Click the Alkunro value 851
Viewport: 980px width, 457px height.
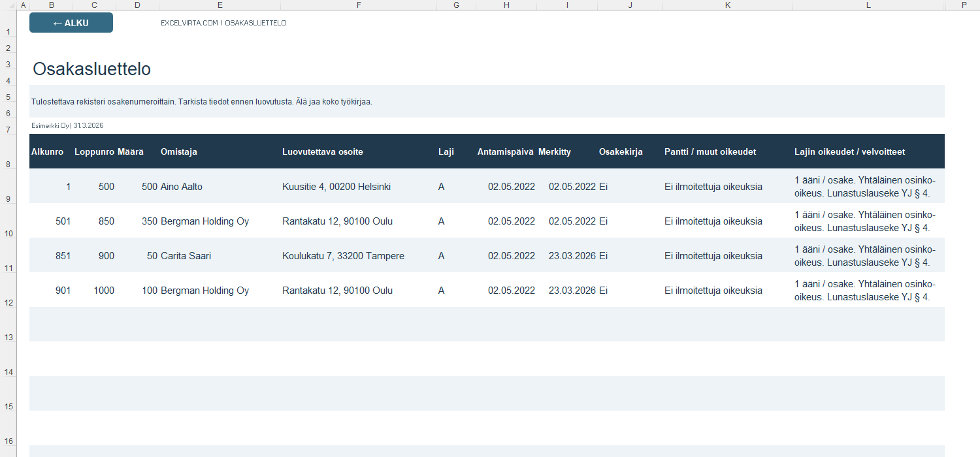63,256
